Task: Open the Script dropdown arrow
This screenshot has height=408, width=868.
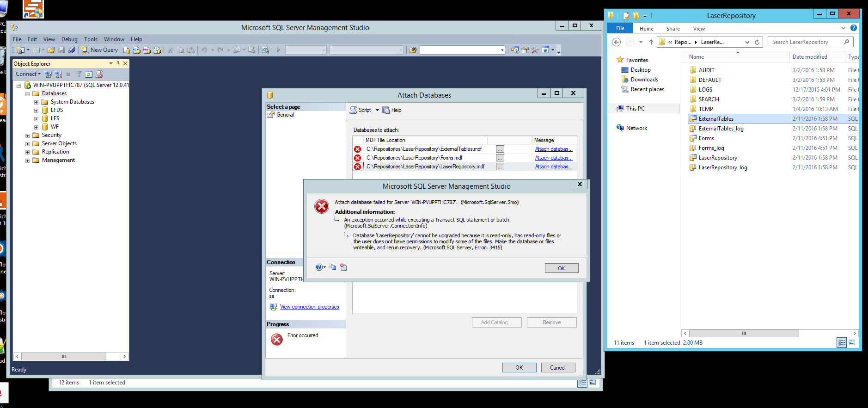Action: coord(377,110)
